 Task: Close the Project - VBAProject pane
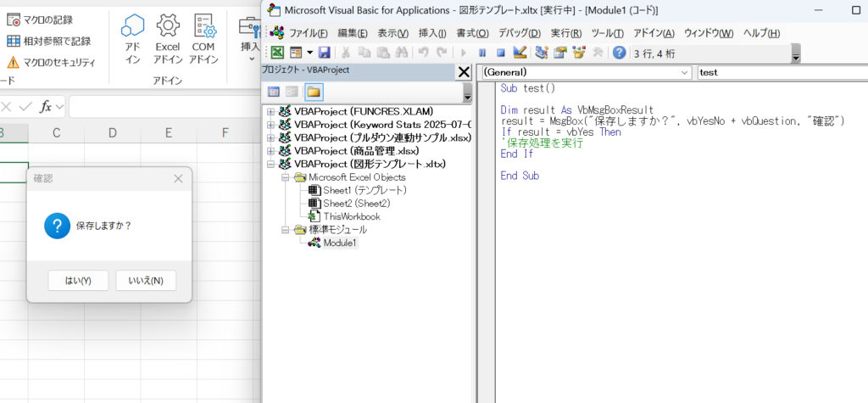point(464,72)
